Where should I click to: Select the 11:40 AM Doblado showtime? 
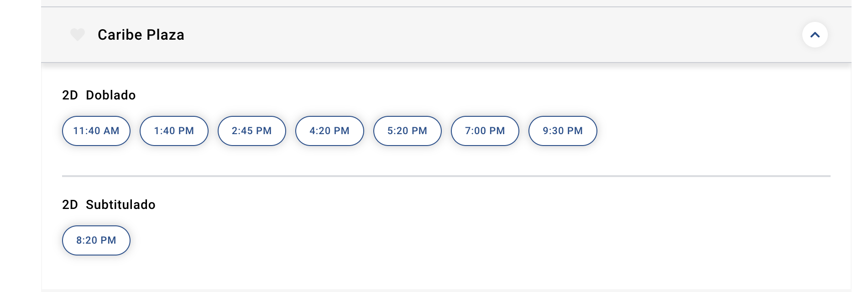point(96,131)
